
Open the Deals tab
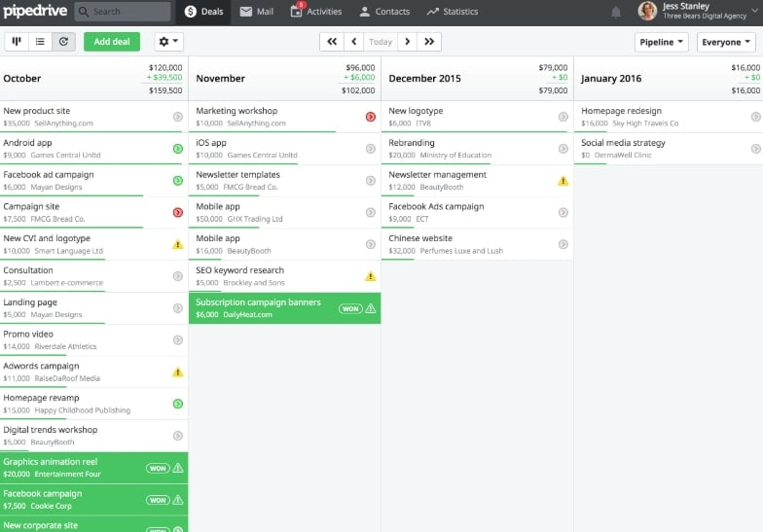pyautogui.click(x=204, y=12)
